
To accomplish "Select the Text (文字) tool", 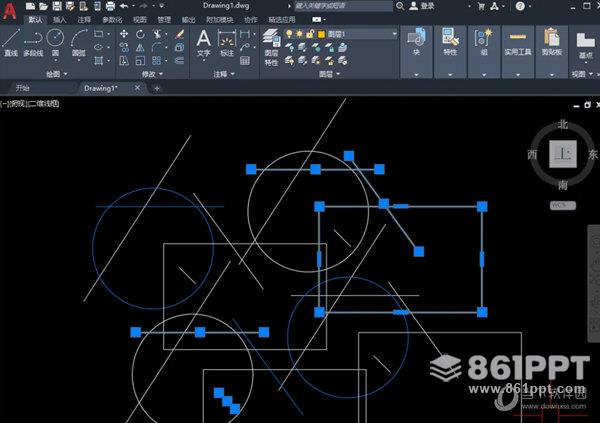I will (203, 43).
